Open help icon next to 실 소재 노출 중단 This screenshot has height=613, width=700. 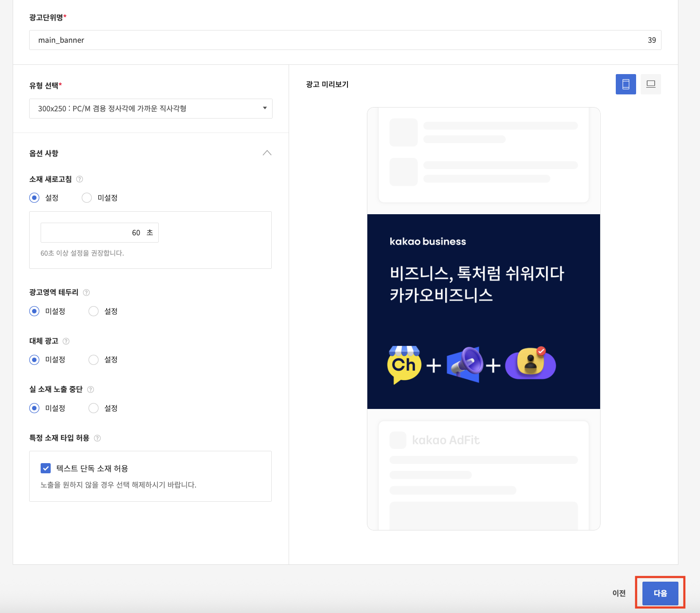point(91,389)
